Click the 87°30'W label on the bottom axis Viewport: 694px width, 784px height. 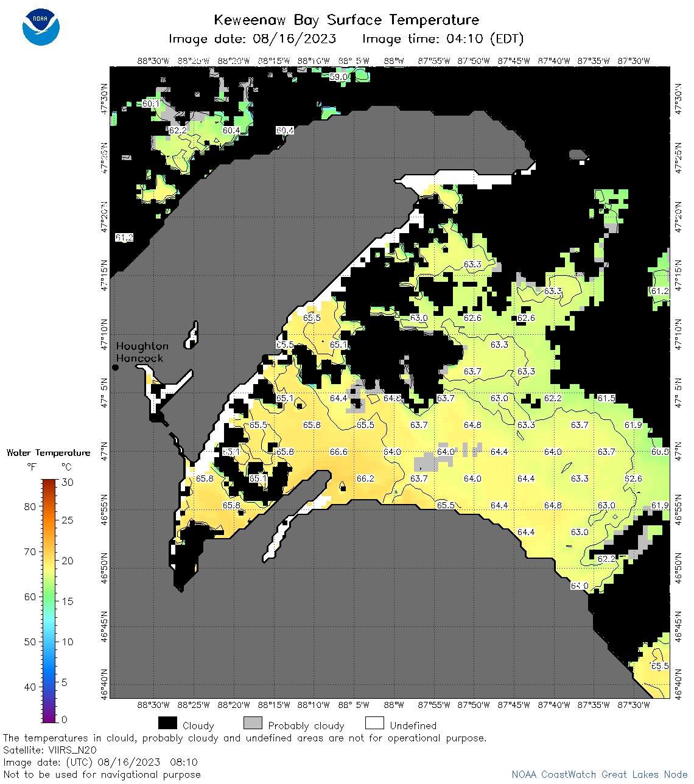point(634,705)
